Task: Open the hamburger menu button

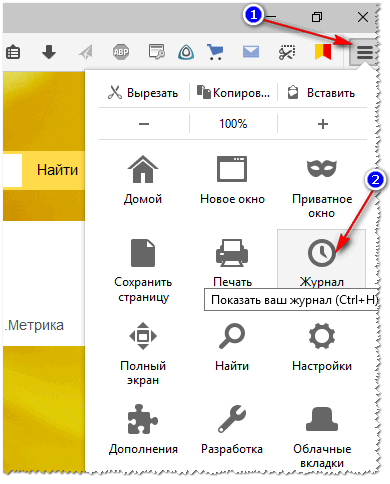Action: (364, 52)
